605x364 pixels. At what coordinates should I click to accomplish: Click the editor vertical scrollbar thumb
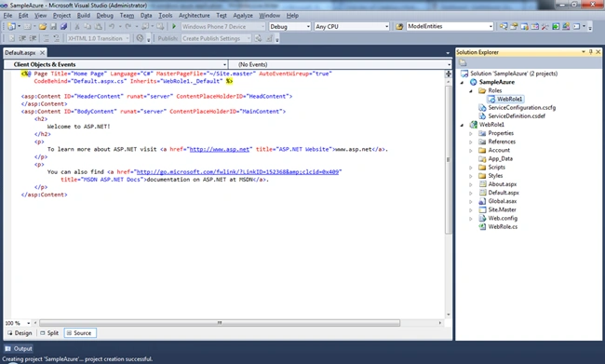(x=448, y=160)
